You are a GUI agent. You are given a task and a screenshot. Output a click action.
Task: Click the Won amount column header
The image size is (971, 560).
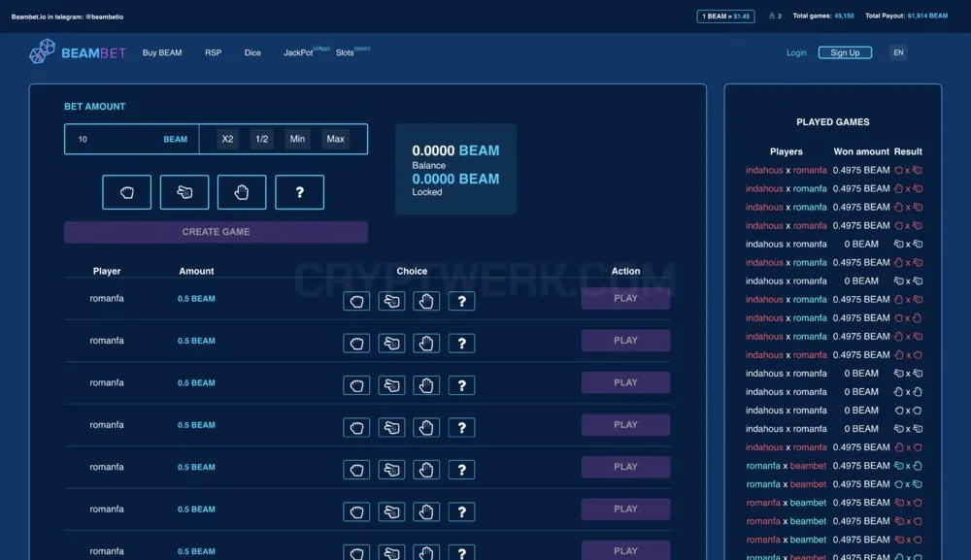point(861,151)
